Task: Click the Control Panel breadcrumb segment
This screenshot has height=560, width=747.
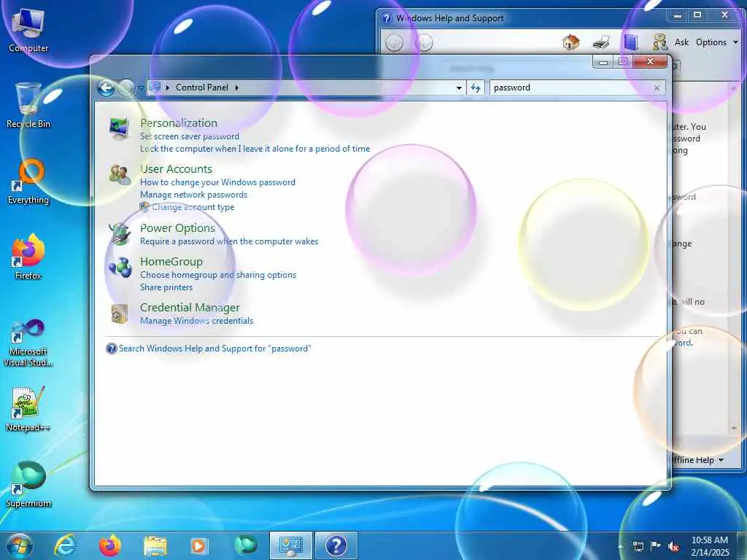Action: [x=202, y=87]
